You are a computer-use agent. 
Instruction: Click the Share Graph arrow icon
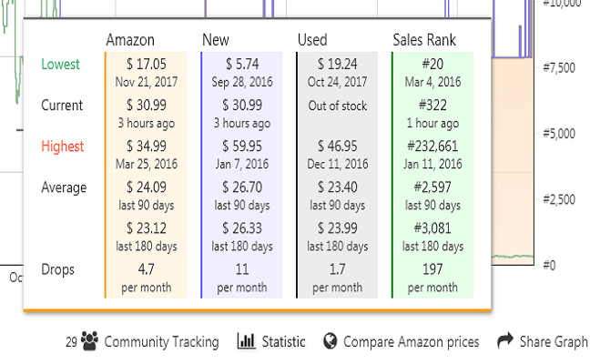tap(505, 342)
